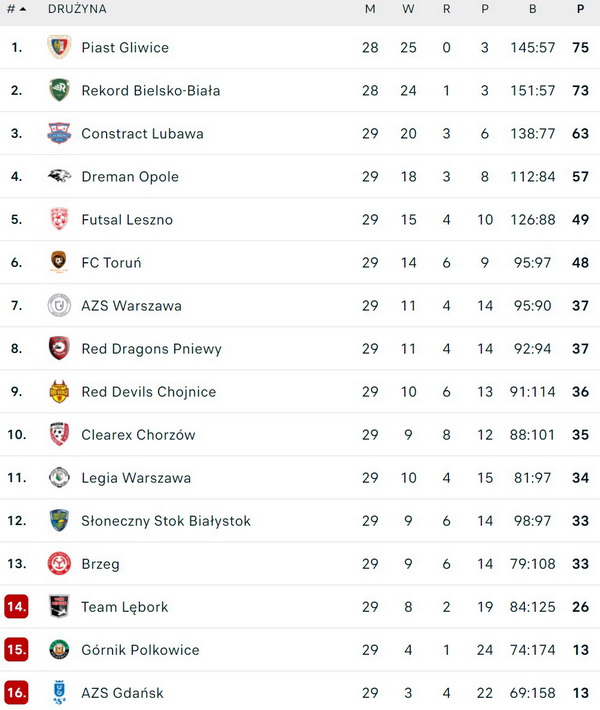Click the Górnik Polkowice team badge

click(x=59, y=649)
